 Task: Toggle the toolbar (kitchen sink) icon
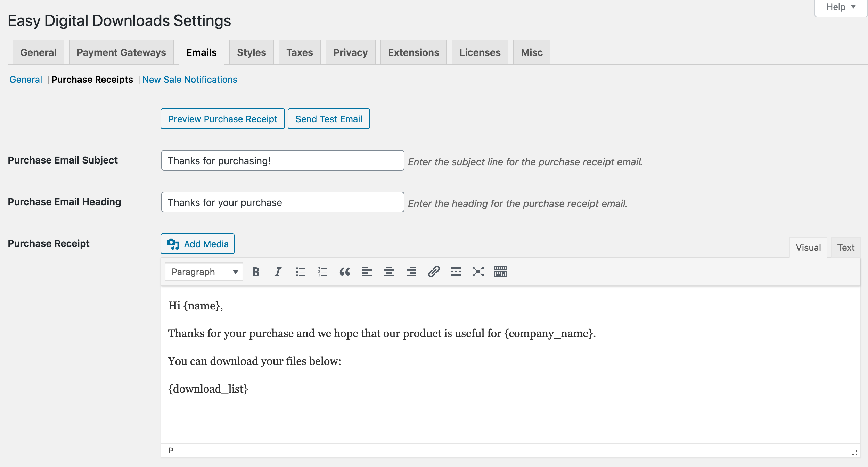pyautogui.click(x=500, y=272)
